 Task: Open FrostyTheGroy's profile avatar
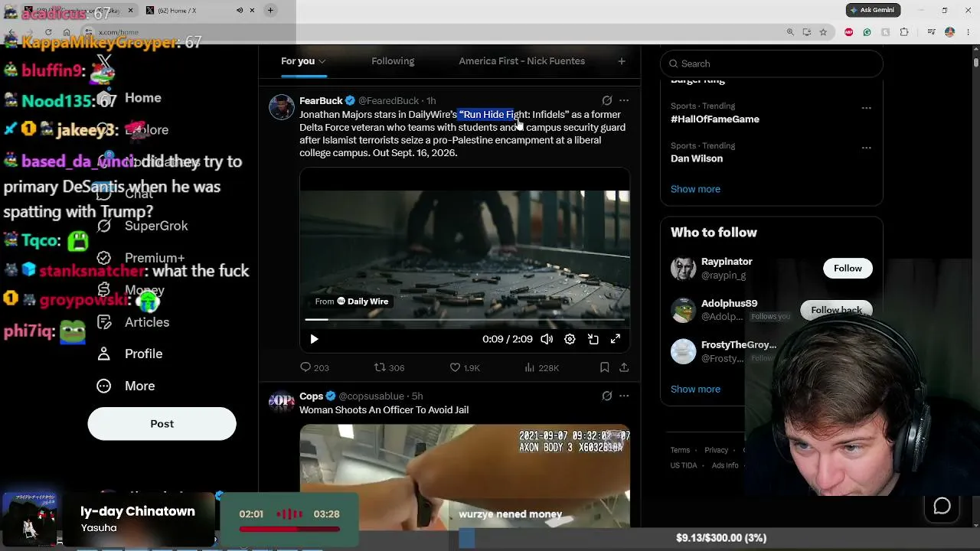coord(683,351)
